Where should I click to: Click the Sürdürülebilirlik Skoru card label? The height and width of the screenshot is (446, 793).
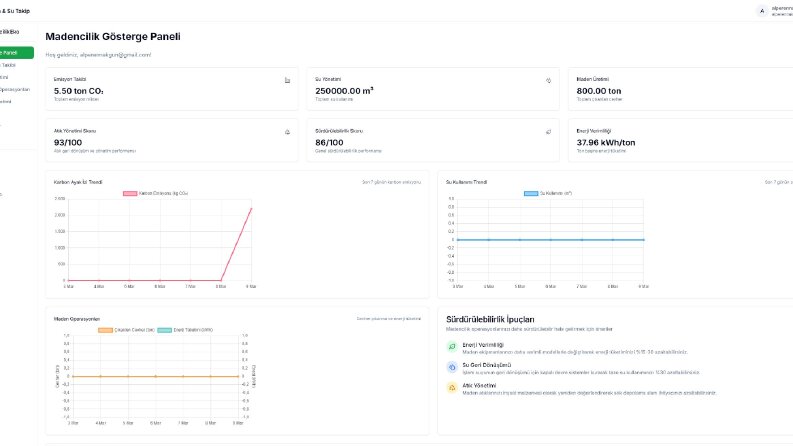tap(339, 131)
